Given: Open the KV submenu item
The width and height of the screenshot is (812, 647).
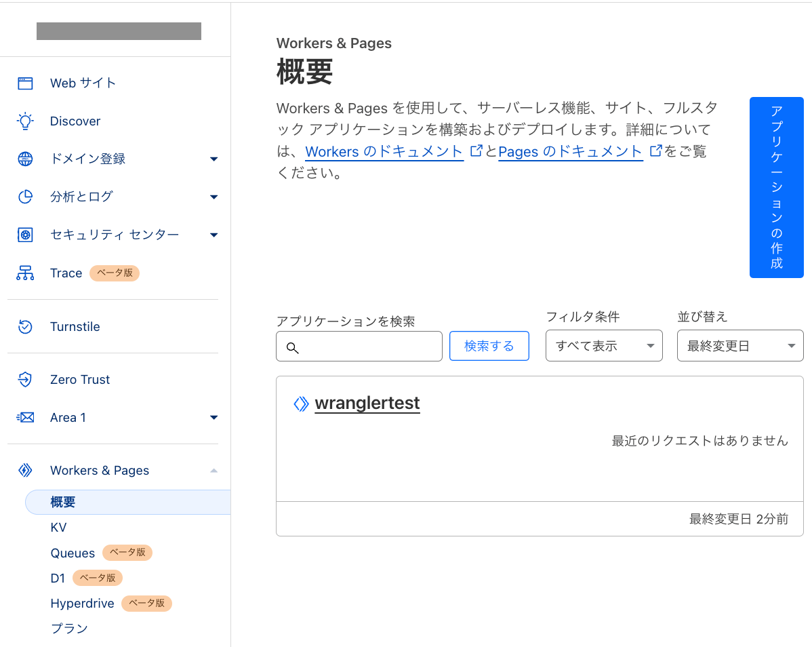Looking at the screenshot, I should click(58, 528).
